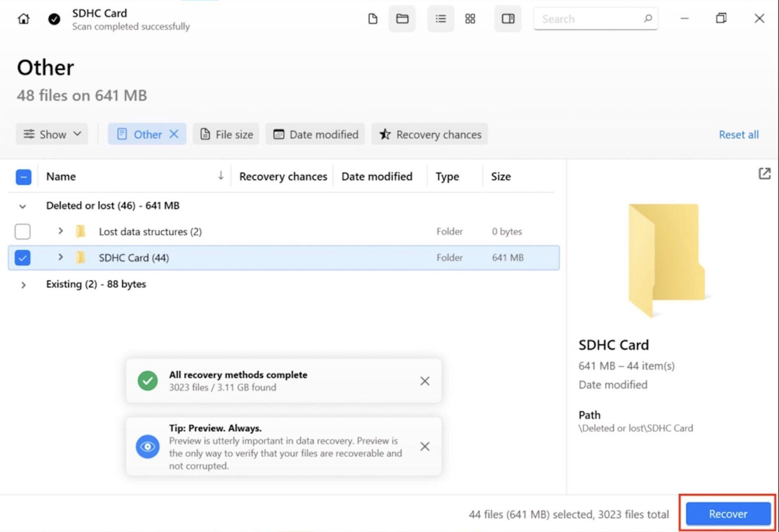Check the Lost data structures checkbox

pyautogui.click(x=23, y=232)
